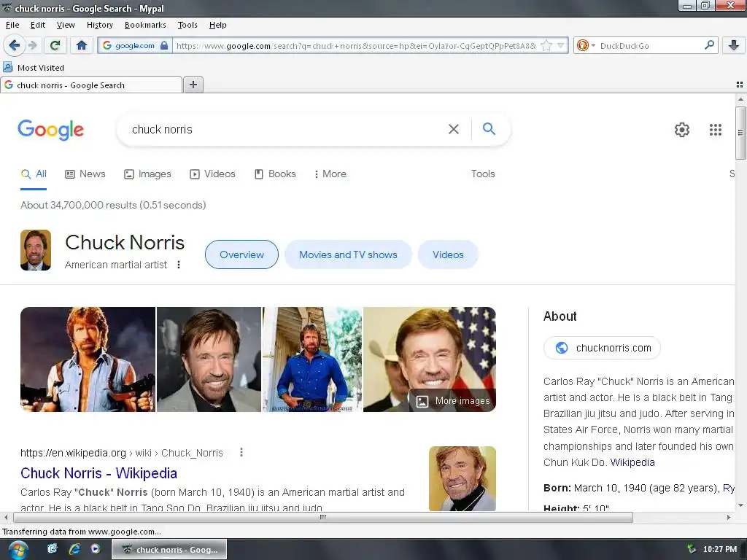Select the Videos chip beside Movies

click(x=448, y=254)
